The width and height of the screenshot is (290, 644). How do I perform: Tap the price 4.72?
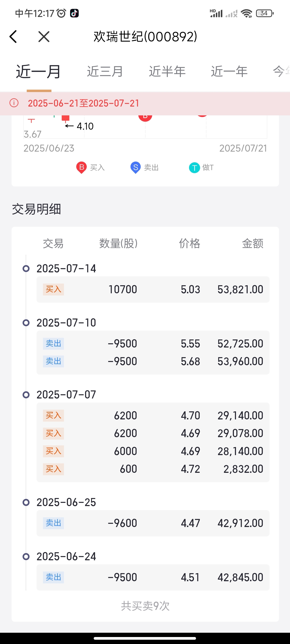(x=190, y=469)
